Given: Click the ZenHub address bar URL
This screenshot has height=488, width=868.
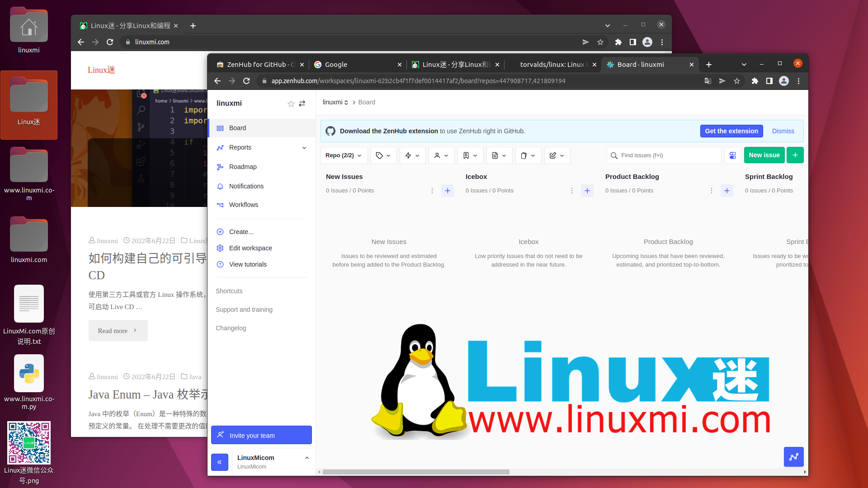Looking at the screenshot, I should pyautogui.click(x=418, y=81).
